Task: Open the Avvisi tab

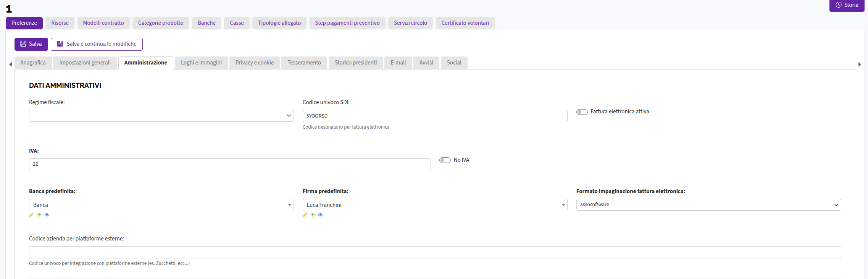Action: pos(426,63)
